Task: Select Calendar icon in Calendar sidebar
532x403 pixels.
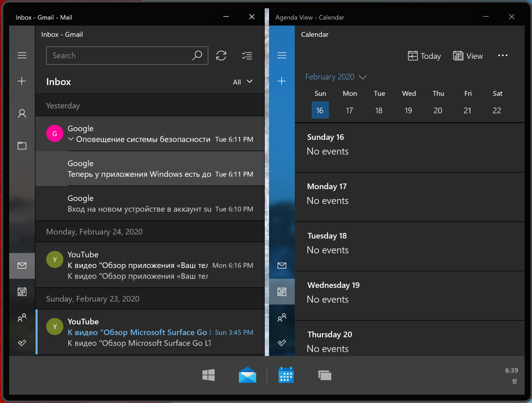Action: (282, 292)
